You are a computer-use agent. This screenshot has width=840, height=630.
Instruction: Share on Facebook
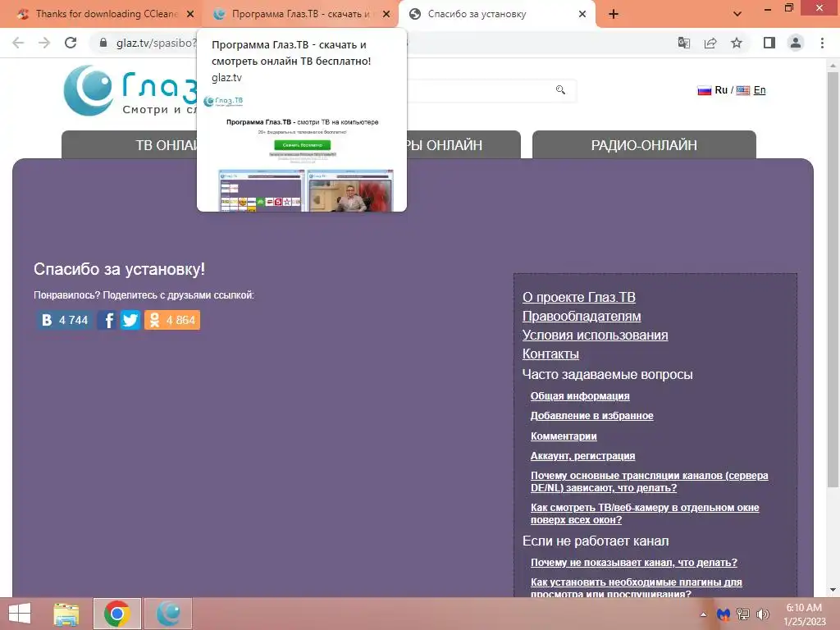pyautogui.click(x=107, y=320)
